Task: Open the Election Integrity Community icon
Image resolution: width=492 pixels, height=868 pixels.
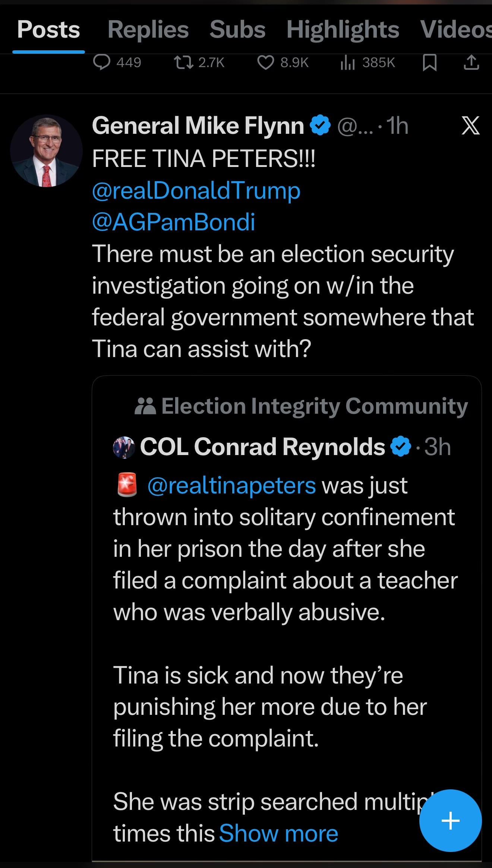Action: (145, 406)
